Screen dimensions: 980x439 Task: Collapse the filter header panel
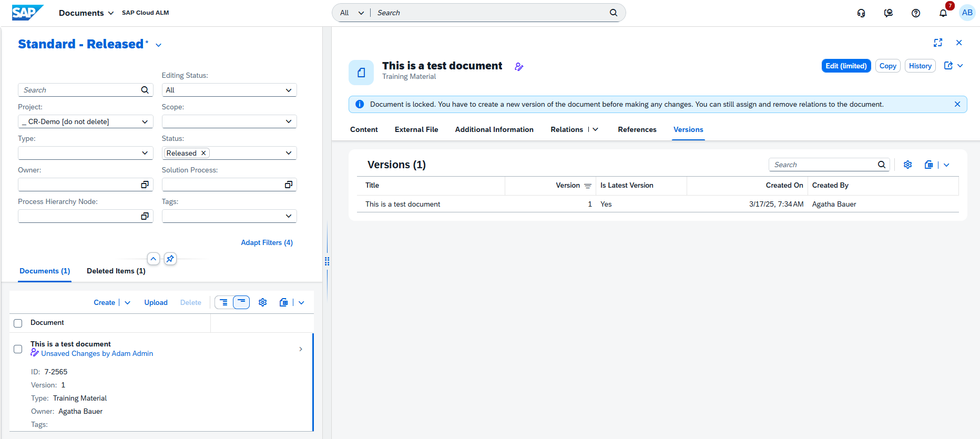(x=153, y=259)
